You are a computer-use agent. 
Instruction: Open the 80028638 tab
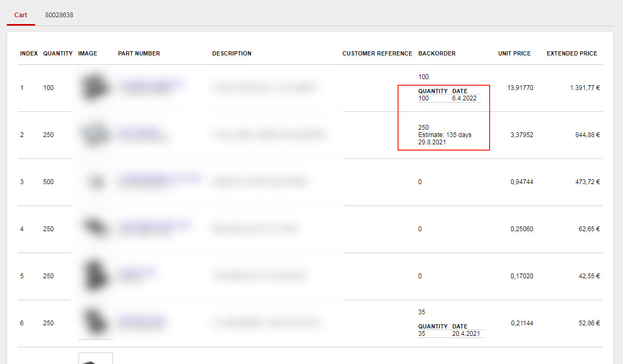pos(59,15)
